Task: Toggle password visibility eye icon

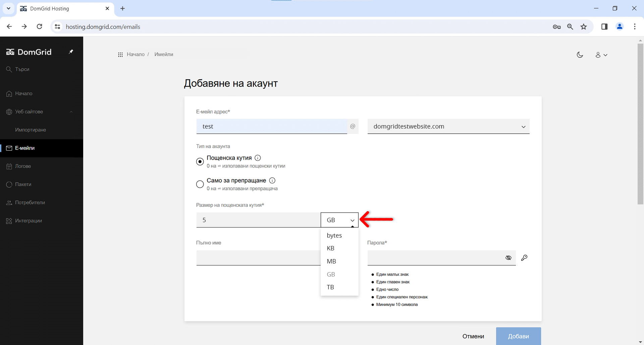Action: (508, 258)
